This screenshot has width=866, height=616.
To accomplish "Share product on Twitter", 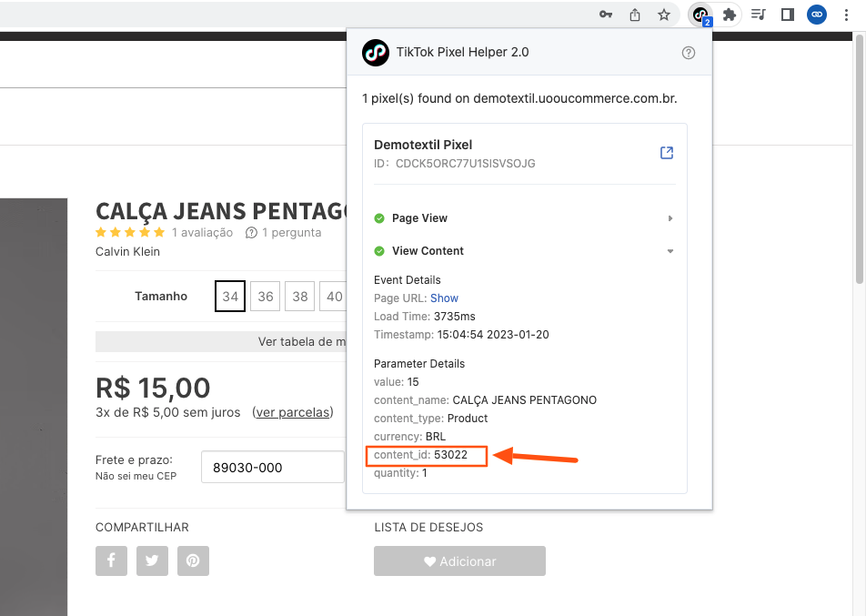I will coord(152,560).
